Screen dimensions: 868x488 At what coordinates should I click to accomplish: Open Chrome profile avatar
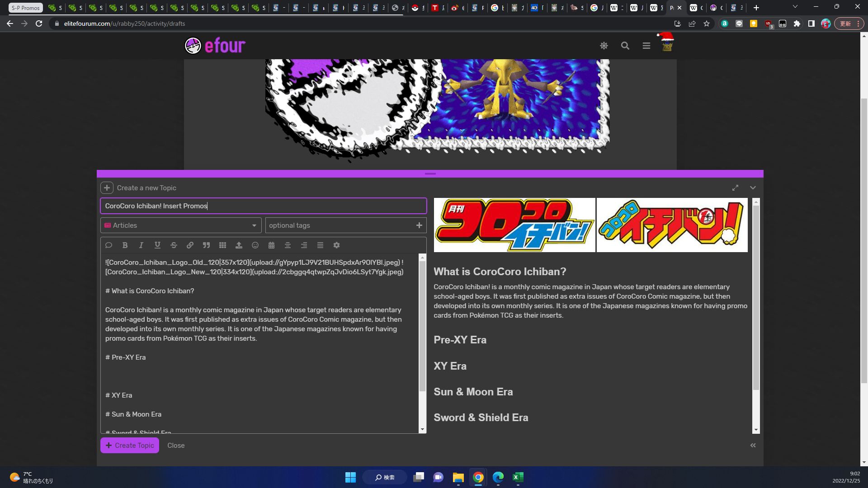coord(826,23)
